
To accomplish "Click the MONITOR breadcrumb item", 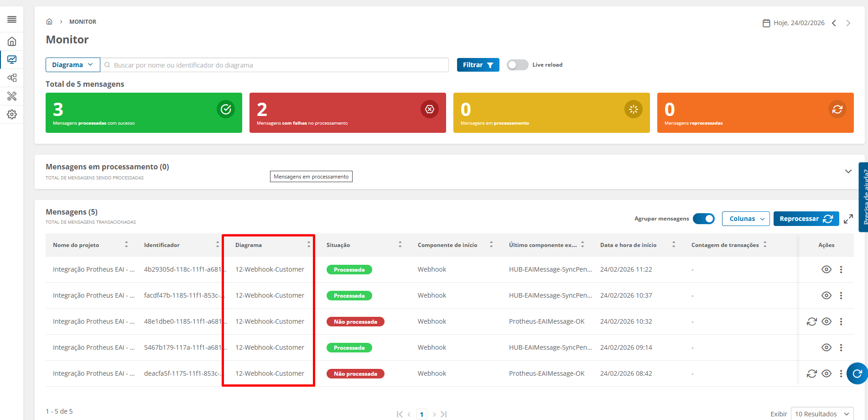I will point(83,21).
